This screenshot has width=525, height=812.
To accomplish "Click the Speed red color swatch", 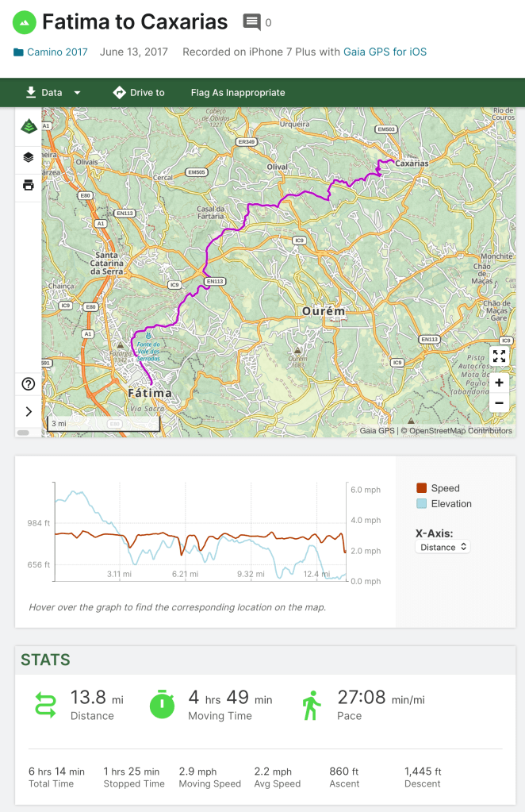I will coord(422,488).
